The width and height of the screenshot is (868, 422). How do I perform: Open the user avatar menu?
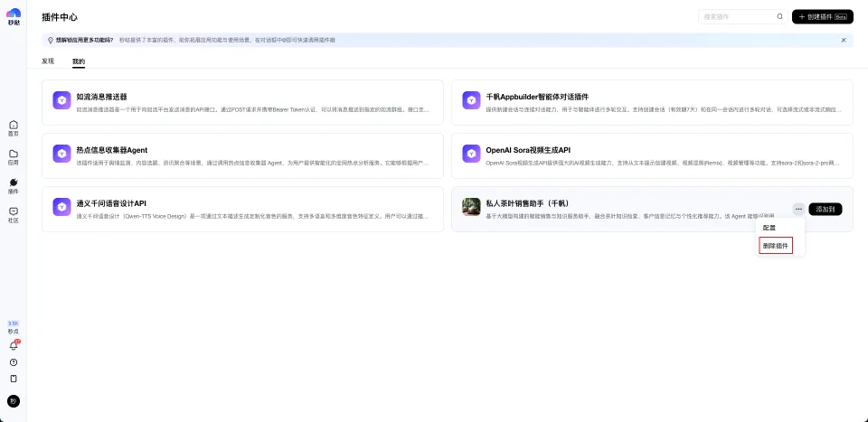[14, 401]
